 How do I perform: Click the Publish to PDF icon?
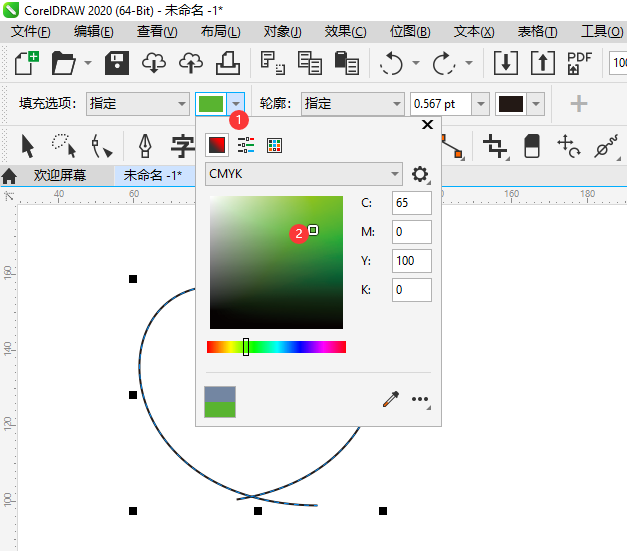click(x=579, y=63)
